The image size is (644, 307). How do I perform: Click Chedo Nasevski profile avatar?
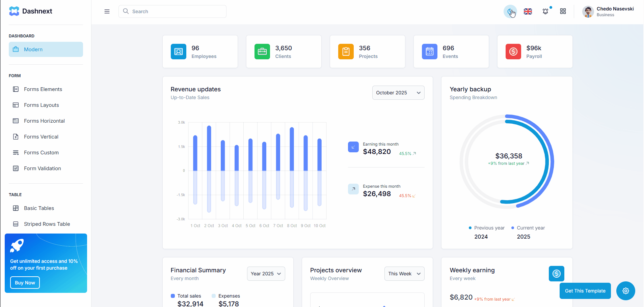pyautogui.click(x=588, y=11)
